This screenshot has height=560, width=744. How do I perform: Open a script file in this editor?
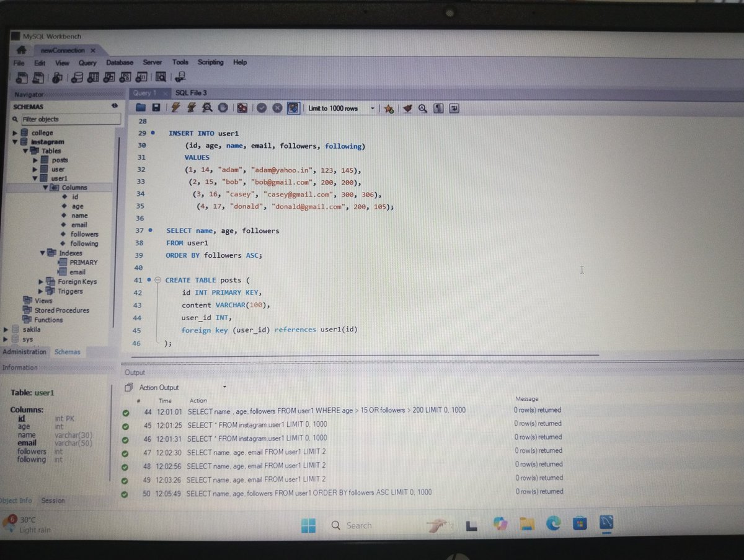[x=141, y=108]
